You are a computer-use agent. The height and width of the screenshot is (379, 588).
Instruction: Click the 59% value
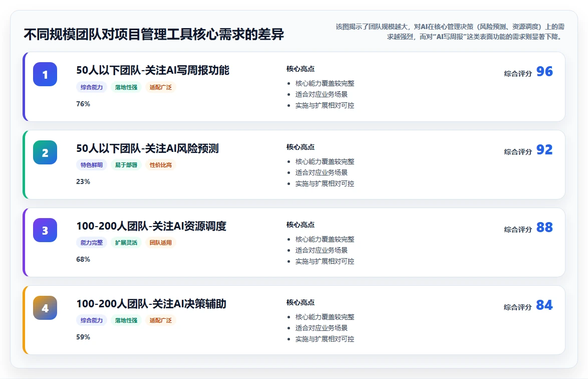(x=83, y=337)
